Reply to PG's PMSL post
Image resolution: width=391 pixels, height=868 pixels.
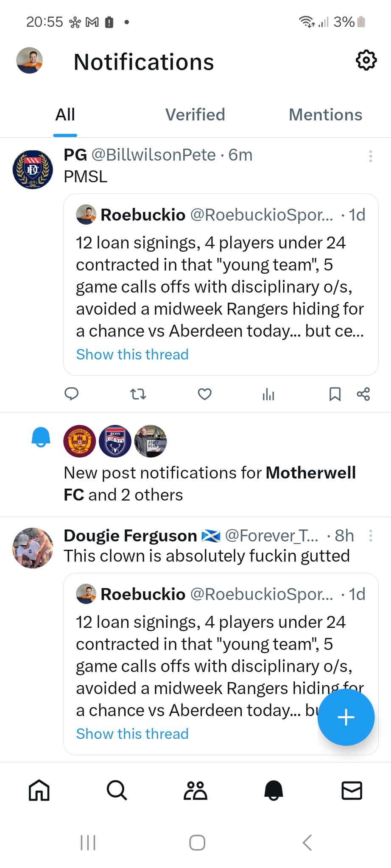pos(71,394)
